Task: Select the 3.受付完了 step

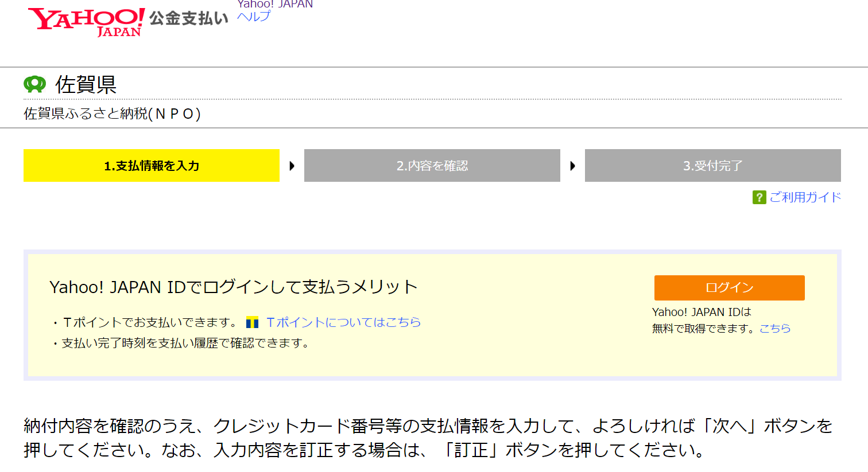Action: tap(712, 166)
